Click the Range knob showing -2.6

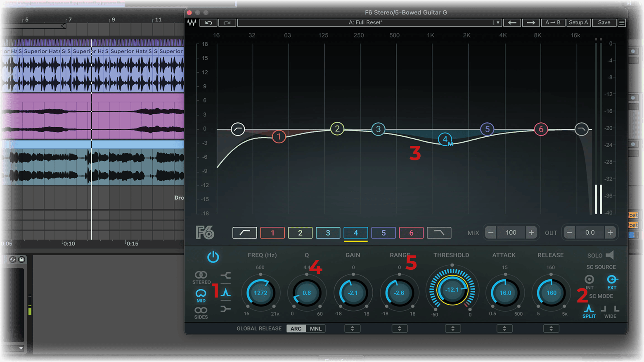399,293
